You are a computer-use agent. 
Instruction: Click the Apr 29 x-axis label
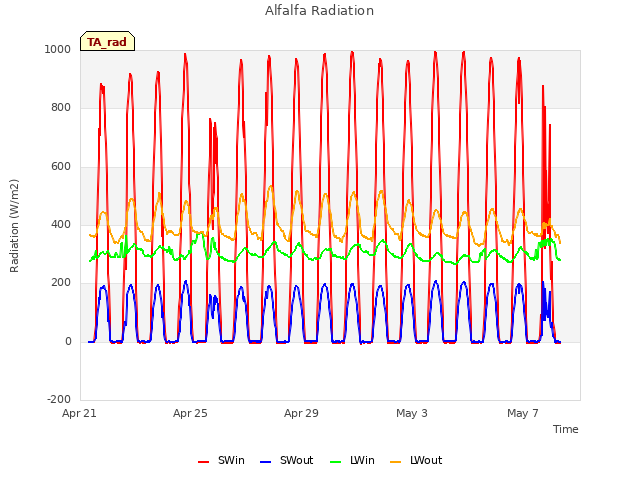[301, 413]
